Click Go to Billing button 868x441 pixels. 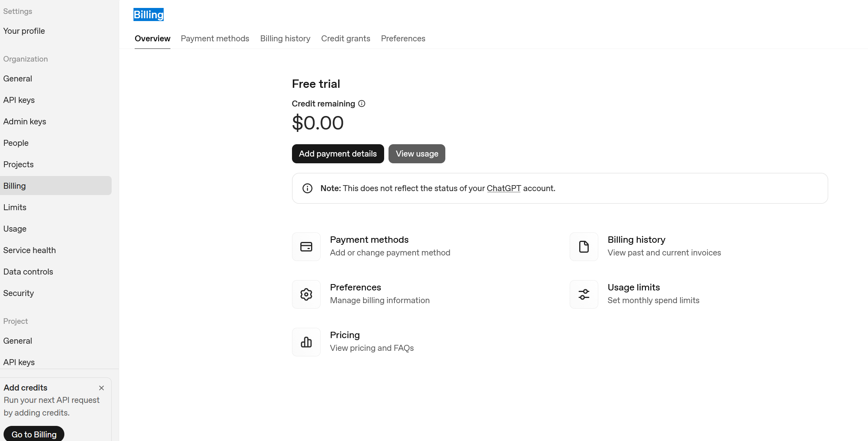tap(34, 434)
